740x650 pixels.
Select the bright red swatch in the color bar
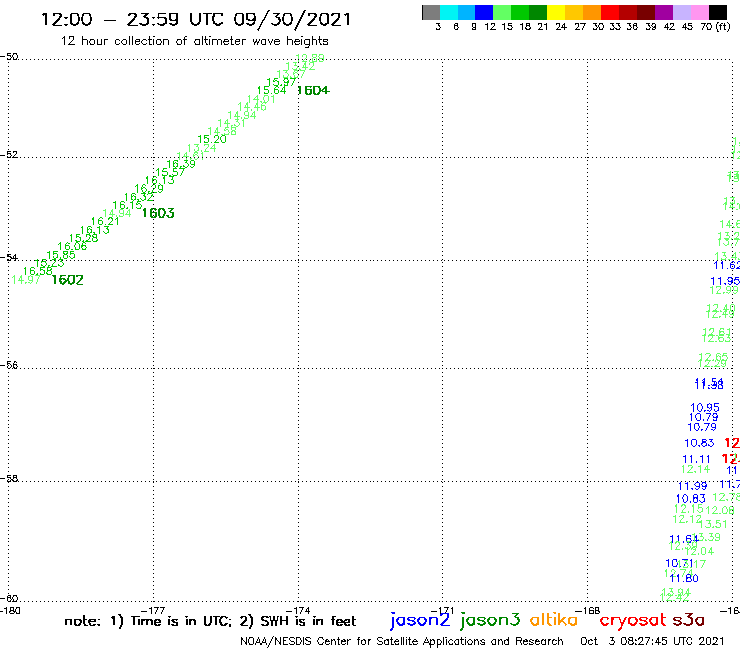pos(610,12)
